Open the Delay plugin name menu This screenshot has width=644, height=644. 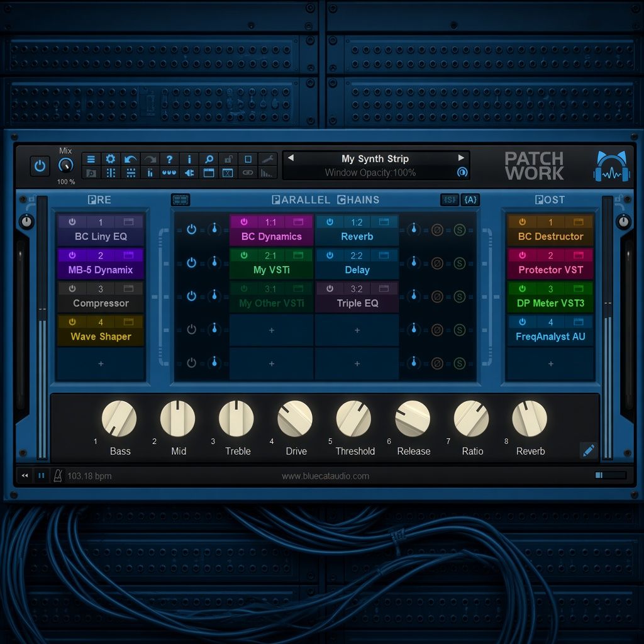click(x=357, y=270)
